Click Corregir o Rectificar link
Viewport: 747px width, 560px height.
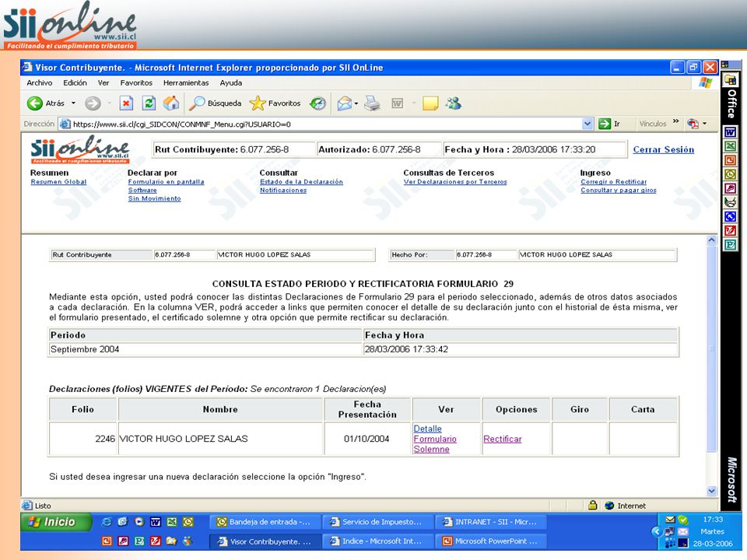tap(614, 182)
